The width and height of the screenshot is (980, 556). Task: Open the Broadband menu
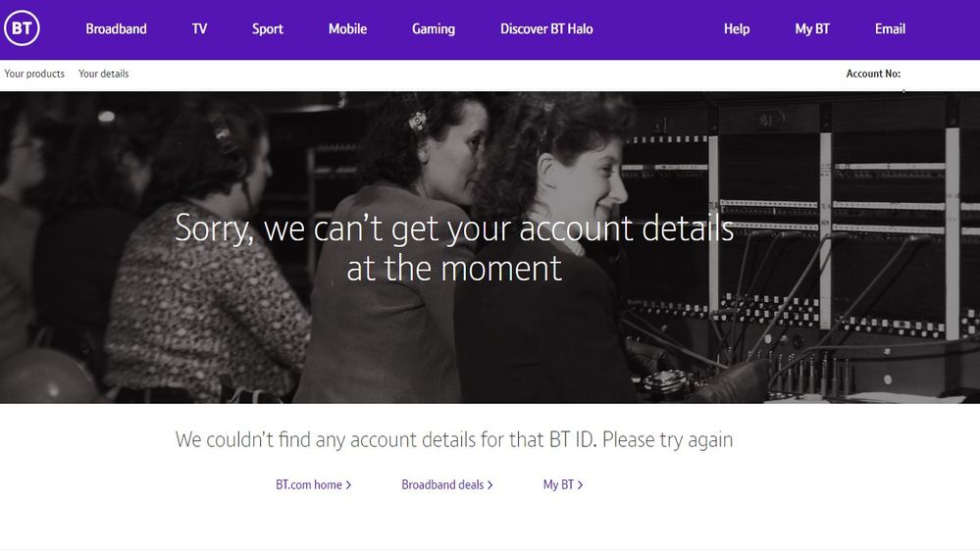[117, 28]
